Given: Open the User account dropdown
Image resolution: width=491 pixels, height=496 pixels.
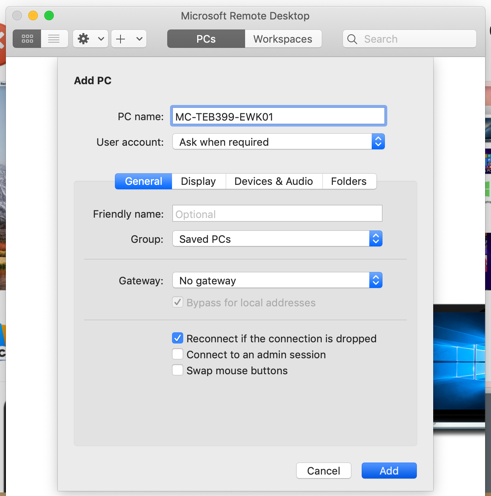Looking at the screenshot, I should pos(279,142).
